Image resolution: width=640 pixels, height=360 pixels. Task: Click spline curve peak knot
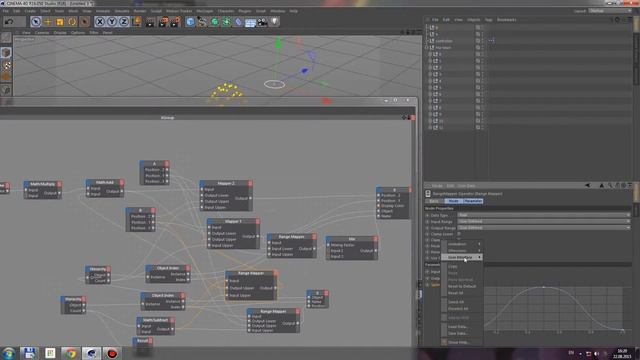[x=543, y=287]
